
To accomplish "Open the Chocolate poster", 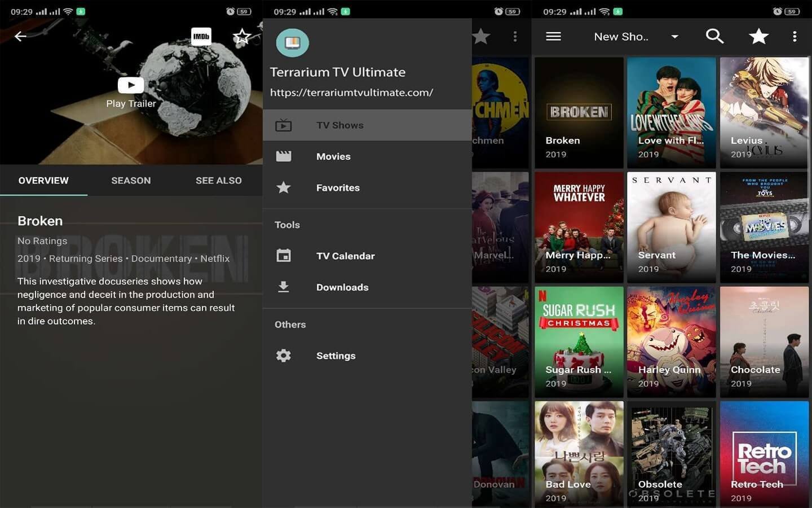I will coord(764,342).
